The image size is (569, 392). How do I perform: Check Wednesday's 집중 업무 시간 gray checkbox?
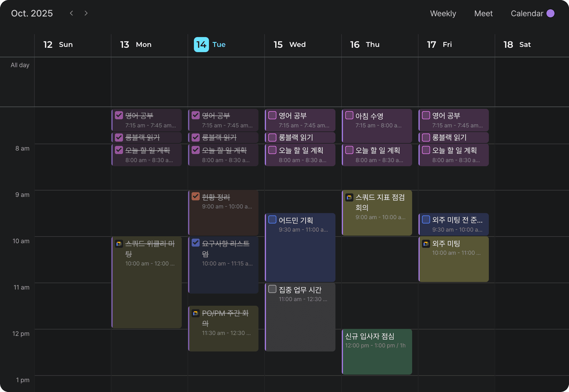coord(272,289)
